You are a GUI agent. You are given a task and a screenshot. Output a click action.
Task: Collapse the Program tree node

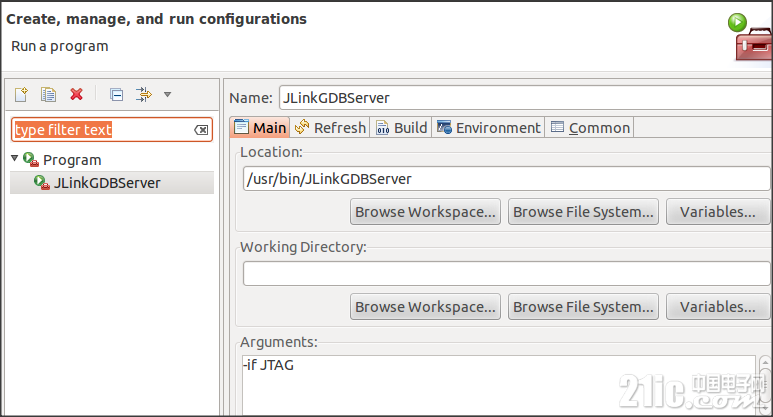tap(14, 158)
